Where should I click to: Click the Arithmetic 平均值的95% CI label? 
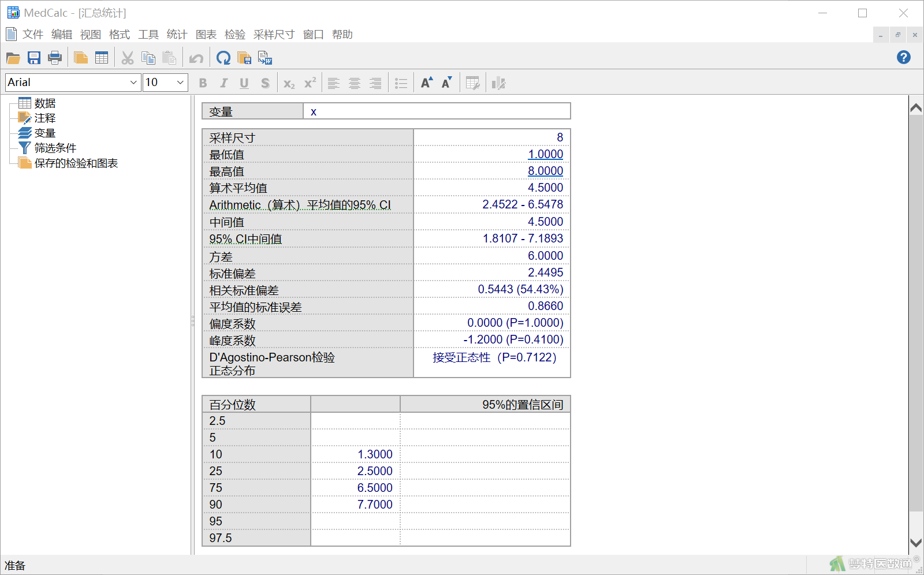coord(300,205)
